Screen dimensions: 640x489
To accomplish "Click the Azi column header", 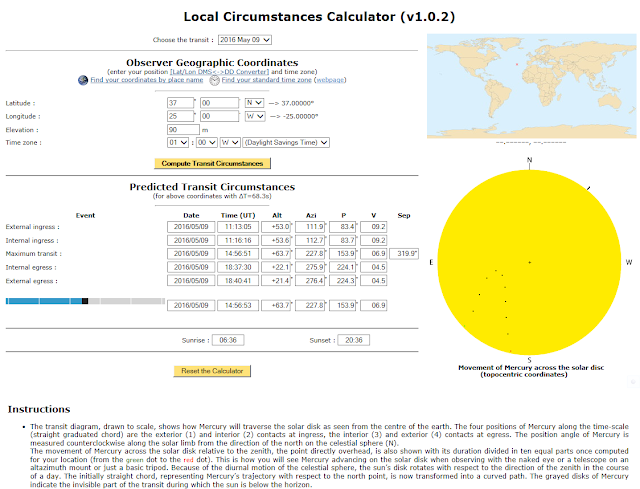I will pos(311,216).
